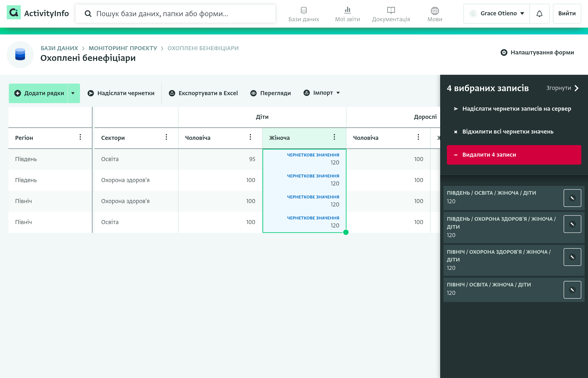Expand the Додати рядки dropdown arrow
The width and height of the screenshot is (588, 378).
[x=73, y=93]
